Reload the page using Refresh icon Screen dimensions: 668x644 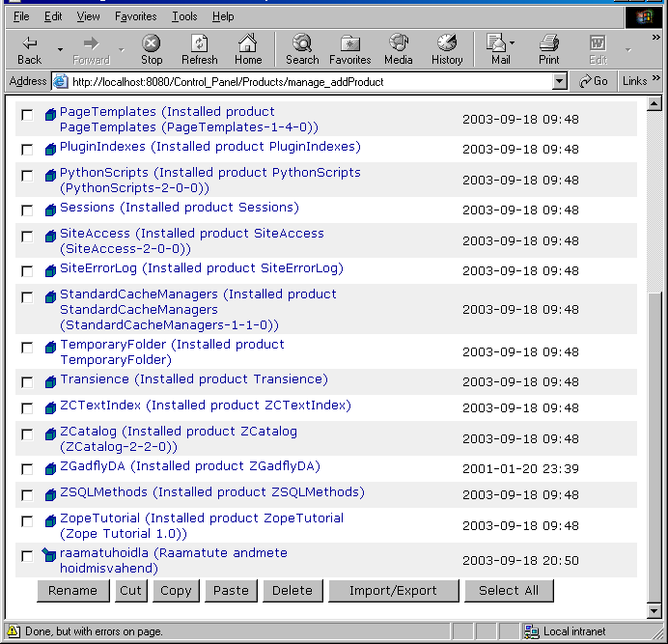click(200, 43)
